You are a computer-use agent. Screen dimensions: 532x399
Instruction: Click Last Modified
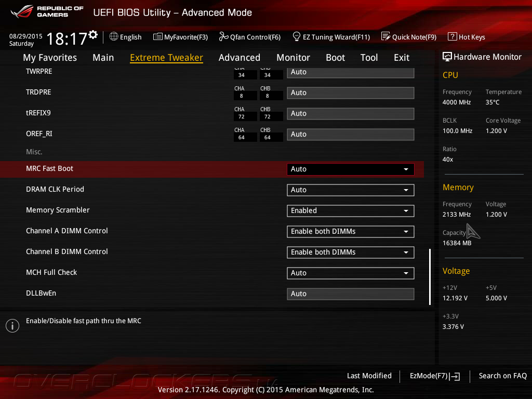[x=369, y=376]
